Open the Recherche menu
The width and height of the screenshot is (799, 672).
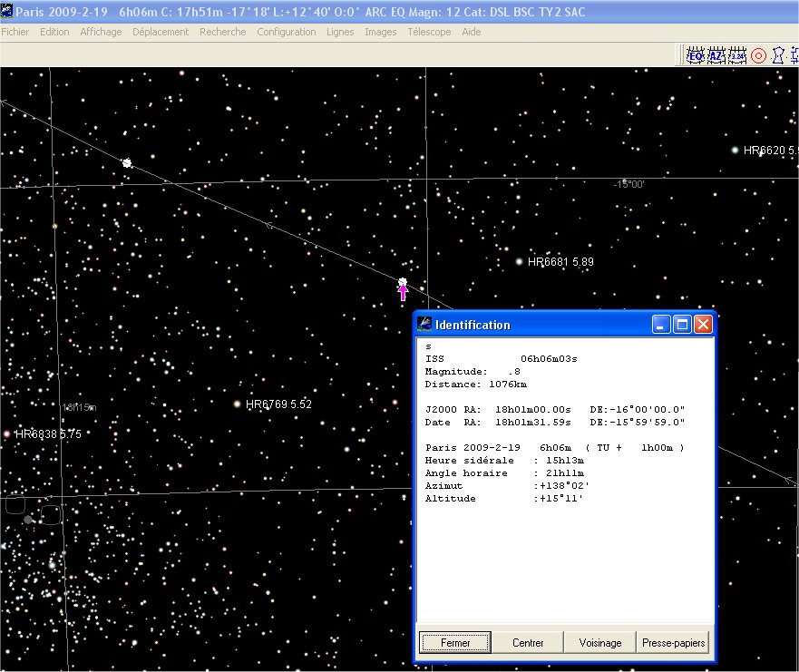(x=223, y=32)
